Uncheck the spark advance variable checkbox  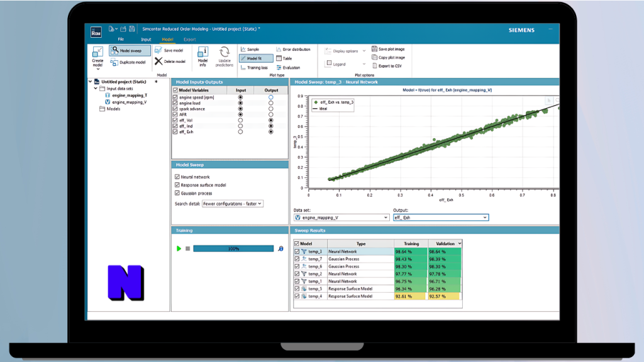click(175, 109)
